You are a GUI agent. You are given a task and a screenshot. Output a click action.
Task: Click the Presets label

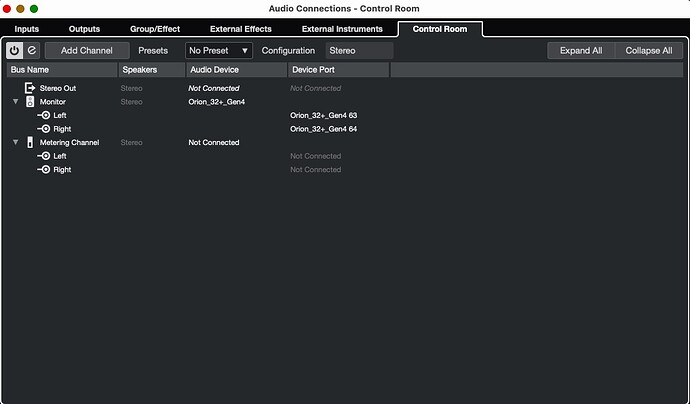(x=153, y=51)
